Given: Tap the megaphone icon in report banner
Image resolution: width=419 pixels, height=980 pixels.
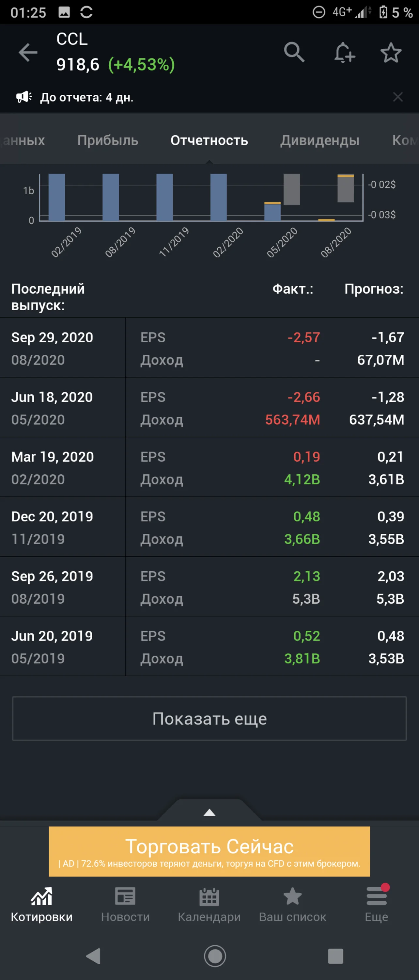Looking at the screenshot, I should (24, 97).
